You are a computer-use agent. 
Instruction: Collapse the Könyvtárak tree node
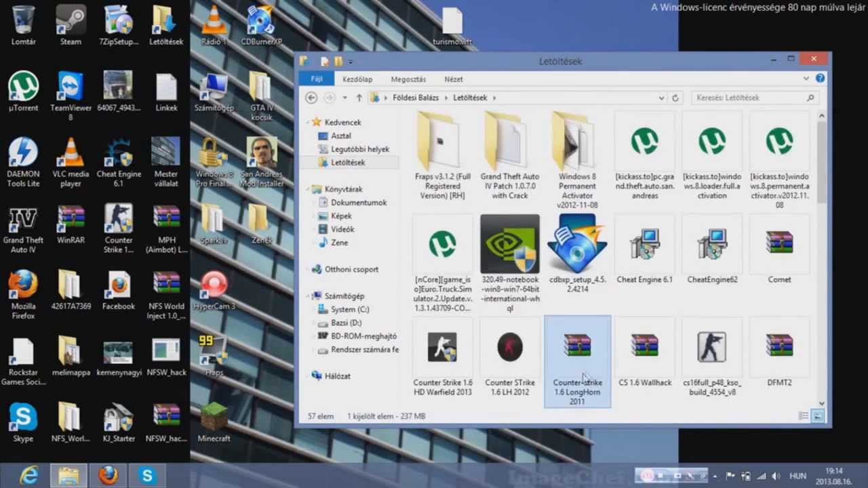point(308,190)
